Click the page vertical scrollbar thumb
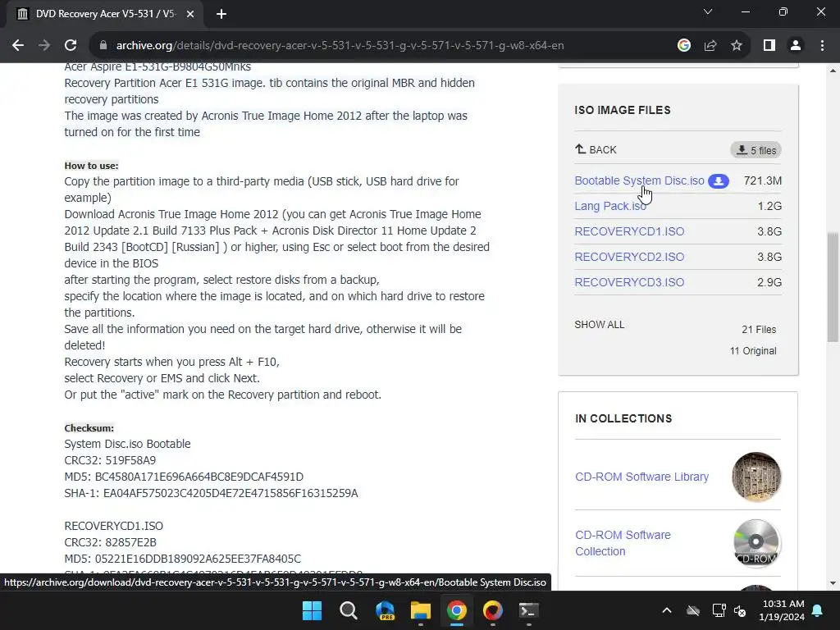Viewport: 840px width, 630px height. click(833, 287)
